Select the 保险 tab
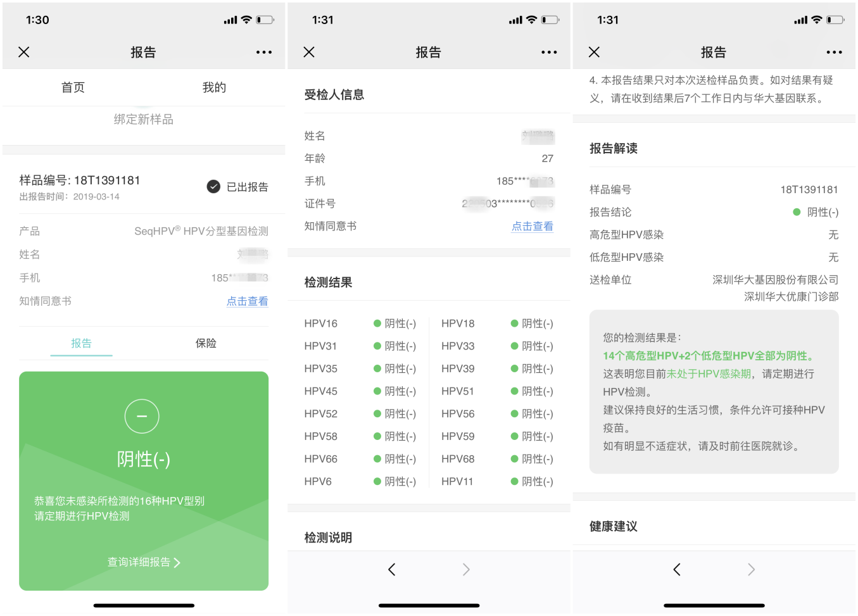Viewport: 858px width, 616px height. click(206, 343)
